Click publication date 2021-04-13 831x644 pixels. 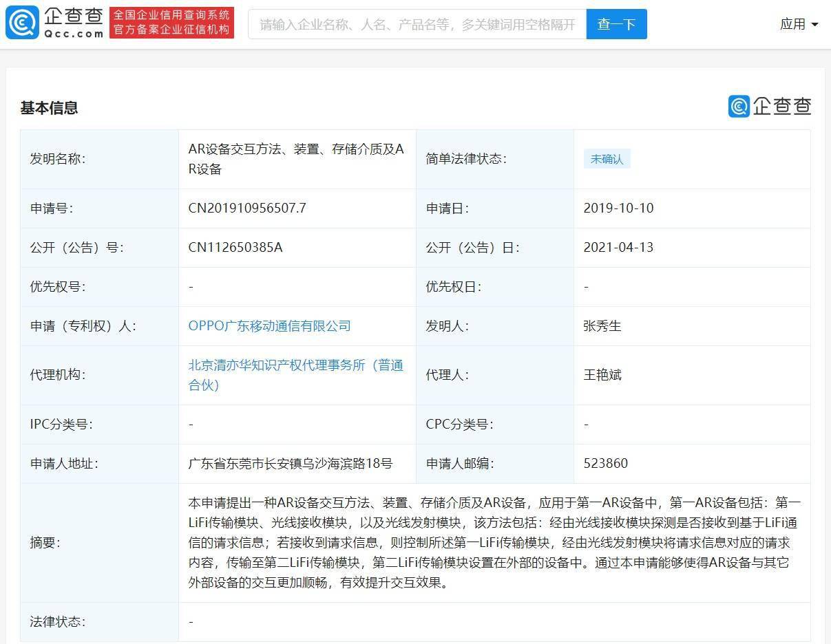pyautogui.click(x=618, y=248)
